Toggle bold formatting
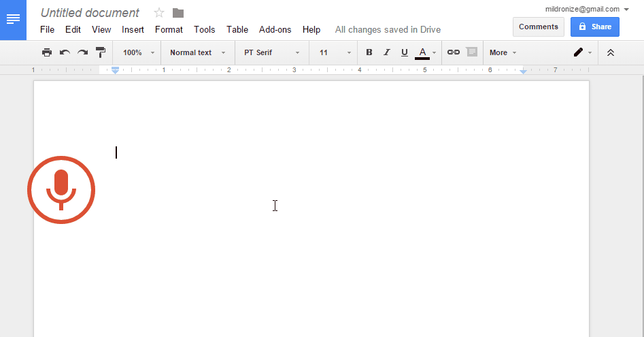This screenshot has height=337, width=644. point(369,52)
